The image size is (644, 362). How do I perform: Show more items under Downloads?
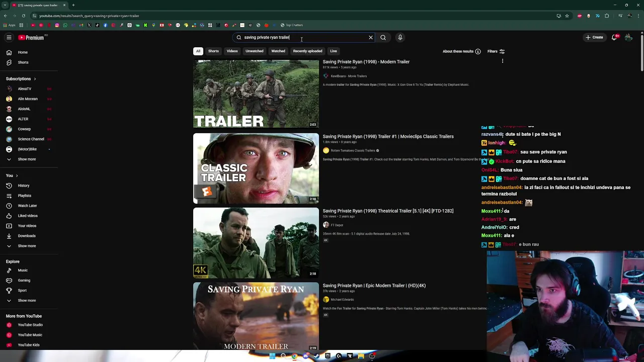(29, 246)
